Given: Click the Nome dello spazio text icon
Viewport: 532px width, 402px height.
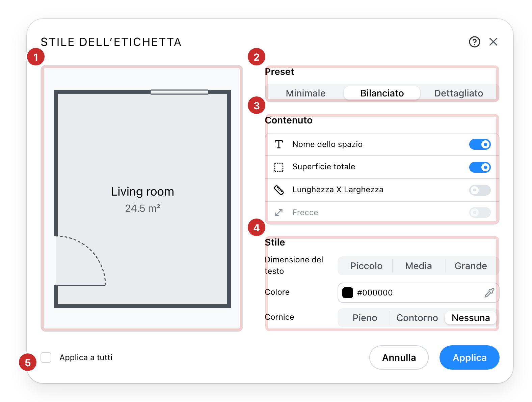Looking at the screenshot, I should tap(278, 144).
